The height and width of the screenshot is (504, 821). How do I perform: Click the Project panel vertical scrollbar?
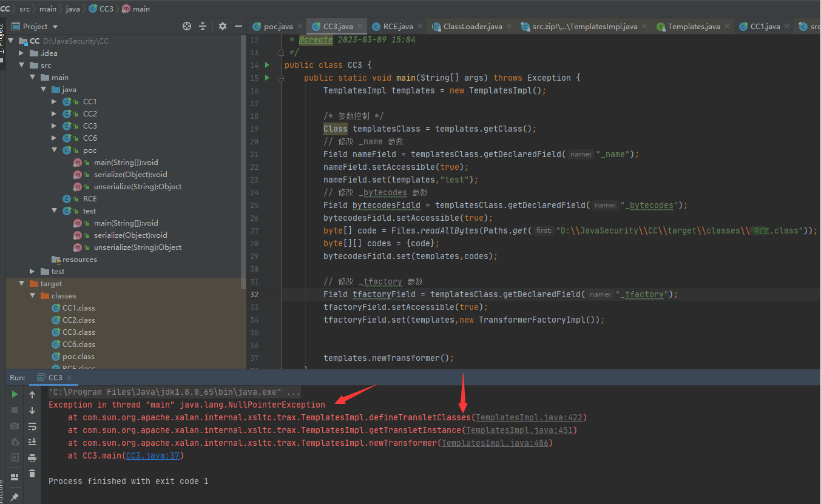coord(243,161)
